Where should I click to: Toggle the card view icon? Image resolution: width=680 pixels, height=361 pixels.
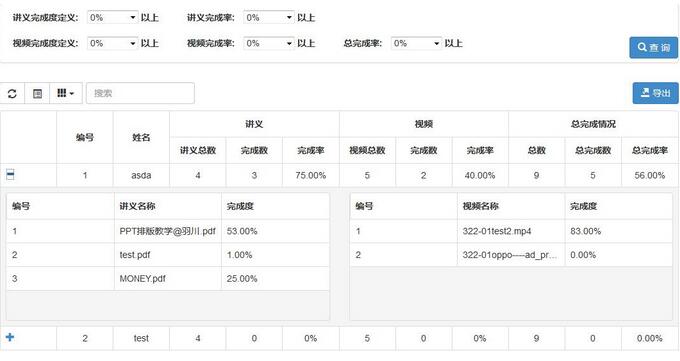[x=37, y=93]
